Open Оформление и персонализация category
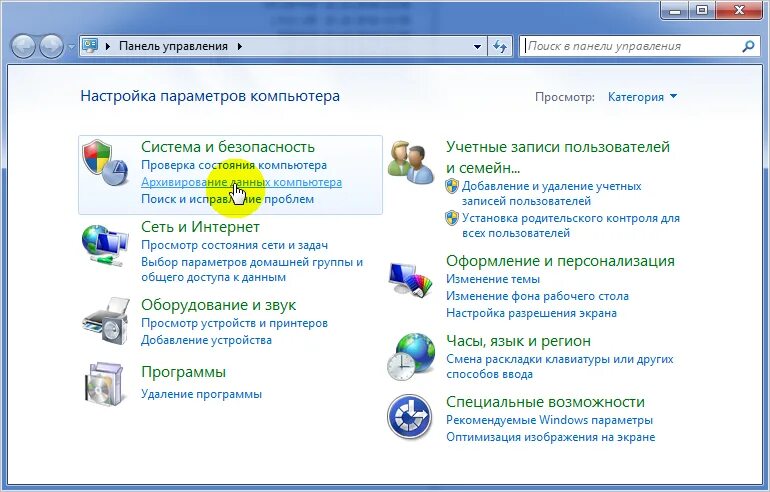The width and height of the screenshot is (770, 492). point(560,260)
